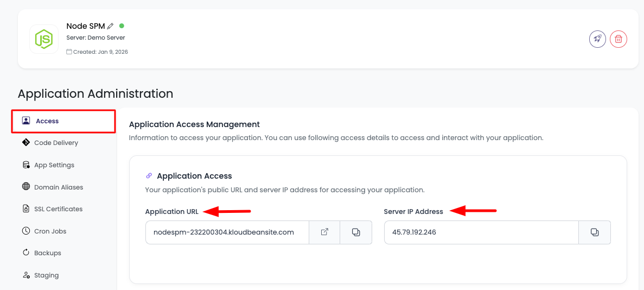Screen dimensions: 644x290
Task: Click the Access person icon
Action: [x=26, y=121]
